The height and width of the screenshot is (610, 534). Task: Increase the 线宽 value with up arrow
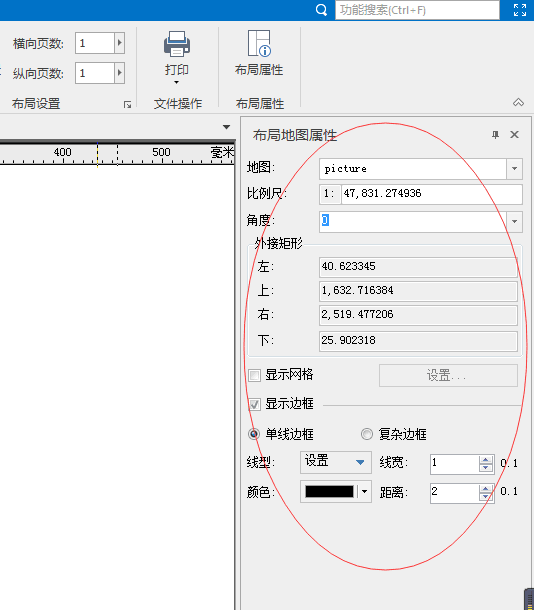485,459
